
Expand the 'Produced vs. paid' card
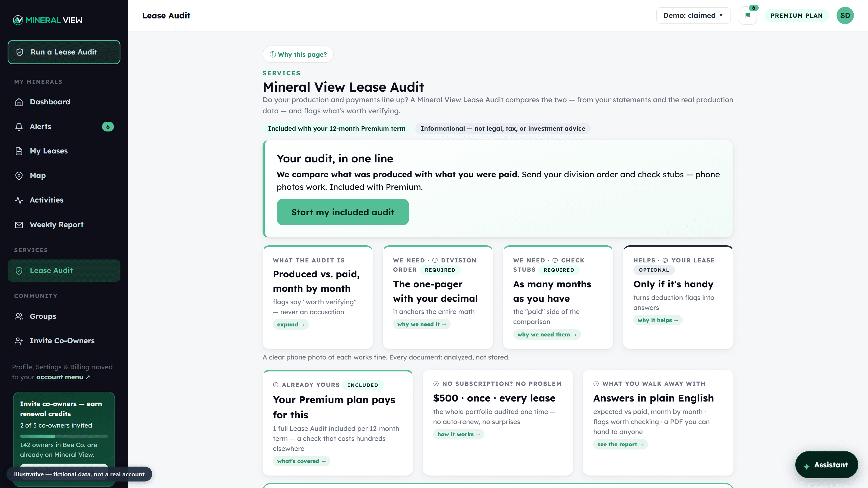point(291,324)
